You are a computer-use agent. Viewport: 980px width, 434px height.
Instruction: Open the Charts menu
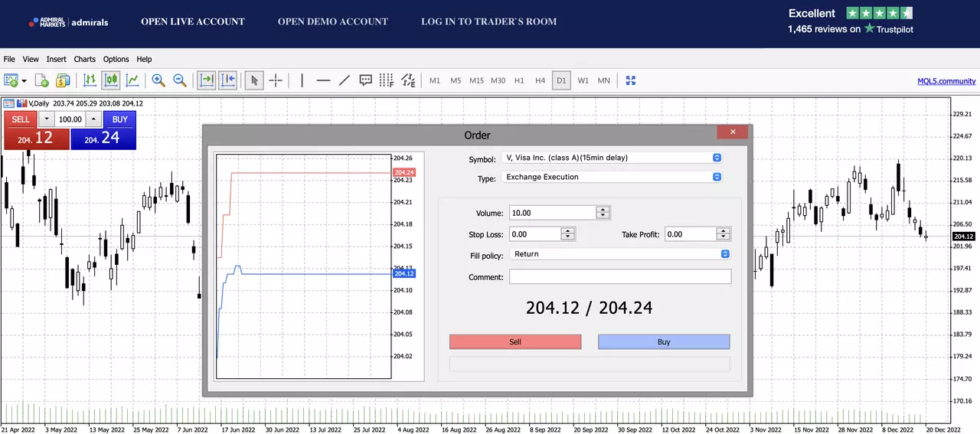click(x=85, y=59)
